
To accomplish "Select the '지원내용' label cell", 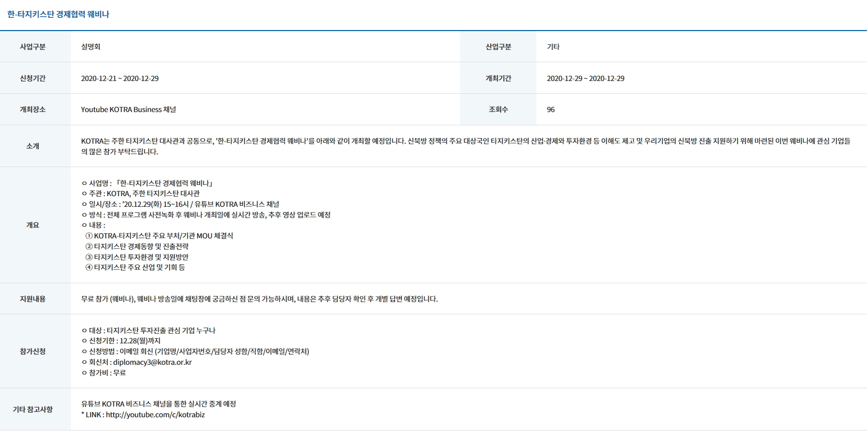I will tap(35, 299).
